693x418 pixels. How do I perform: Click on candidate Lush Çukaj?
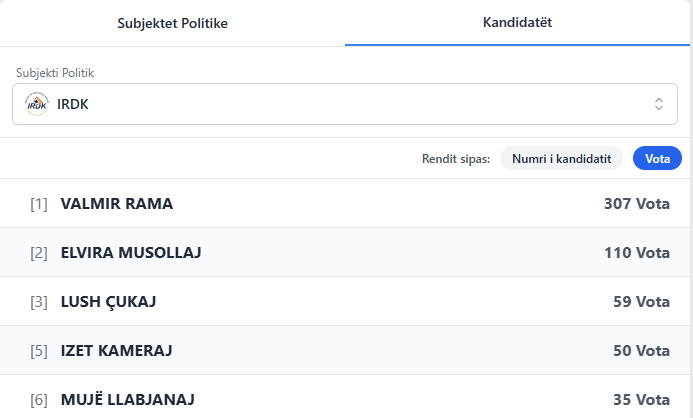(108, 302)
